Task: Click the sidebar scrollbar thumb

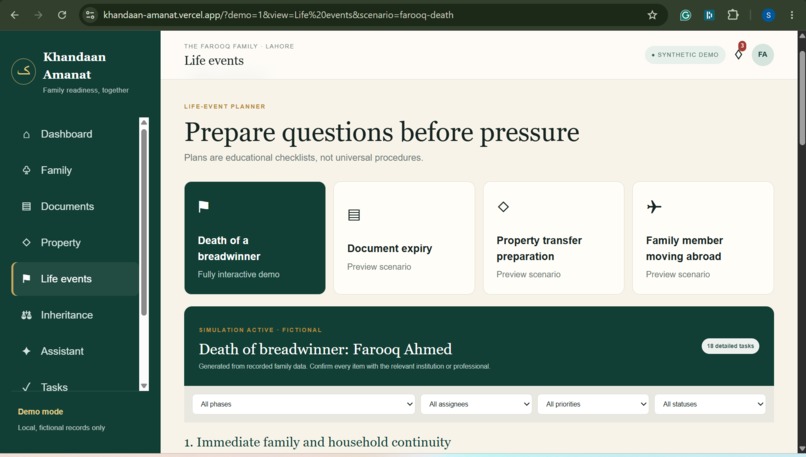Action: click(144, 222)
